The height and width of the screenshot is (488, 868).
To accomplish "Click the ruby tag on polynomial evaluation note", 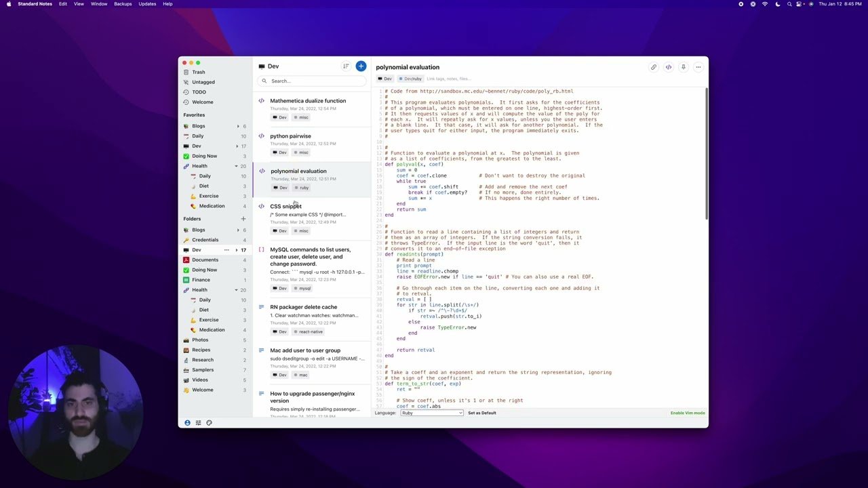I will 302,188.
